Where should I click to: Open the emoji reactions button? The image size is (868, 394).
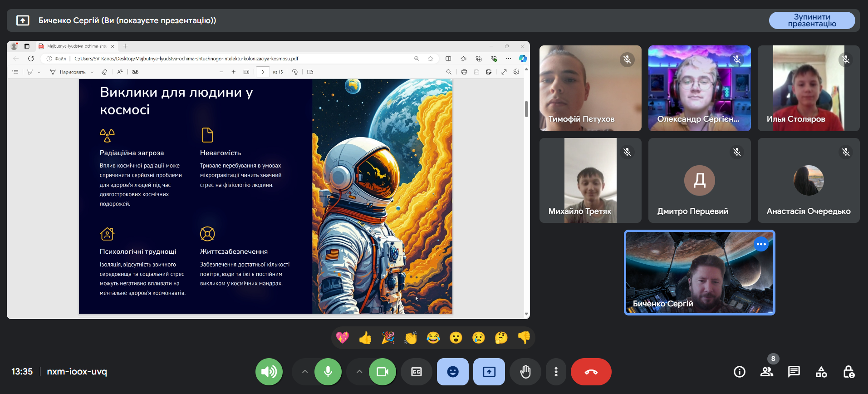click(x=452, y=372)
